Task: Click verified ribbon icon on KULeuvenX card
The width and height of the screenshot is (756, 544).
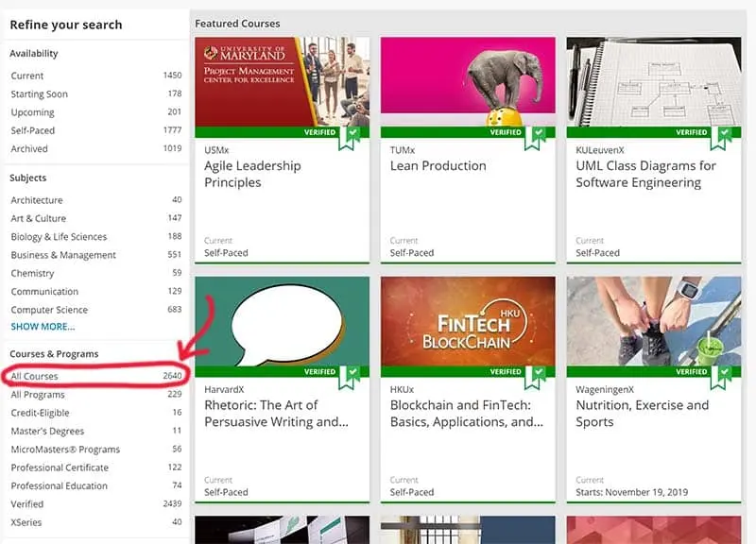Action: (x=721, y=138)
